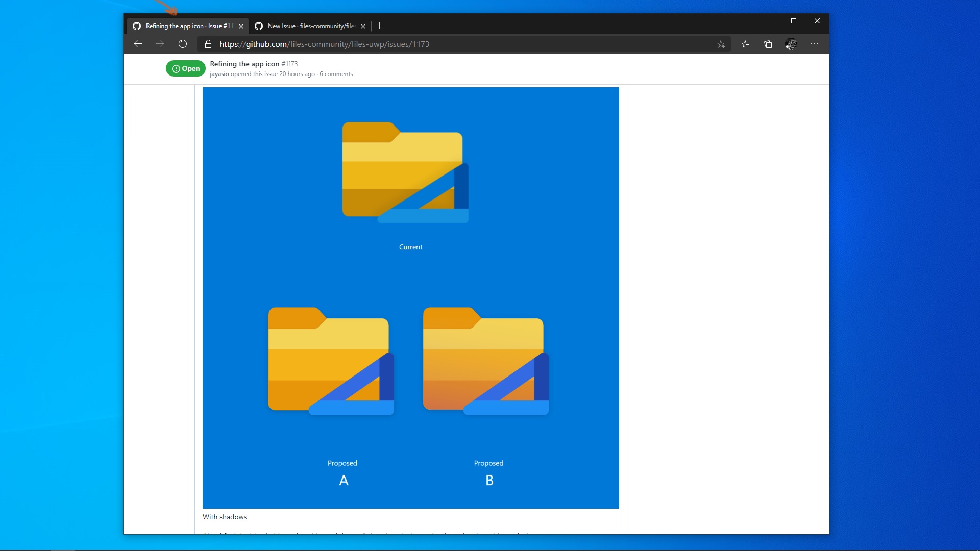980x551 pixels.
Task: Click the Forward navigation arrow
Action: click(x=160, y=44)
